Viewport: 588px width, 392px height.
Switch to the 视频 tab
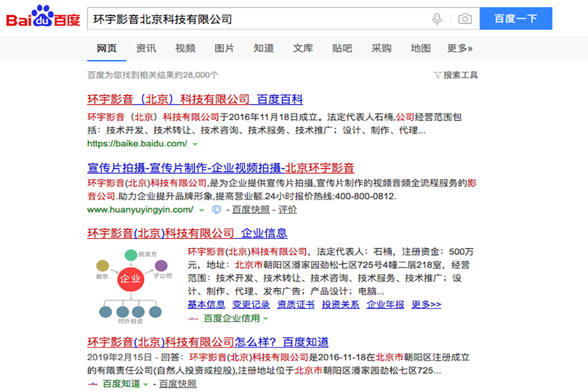point(186,48)
